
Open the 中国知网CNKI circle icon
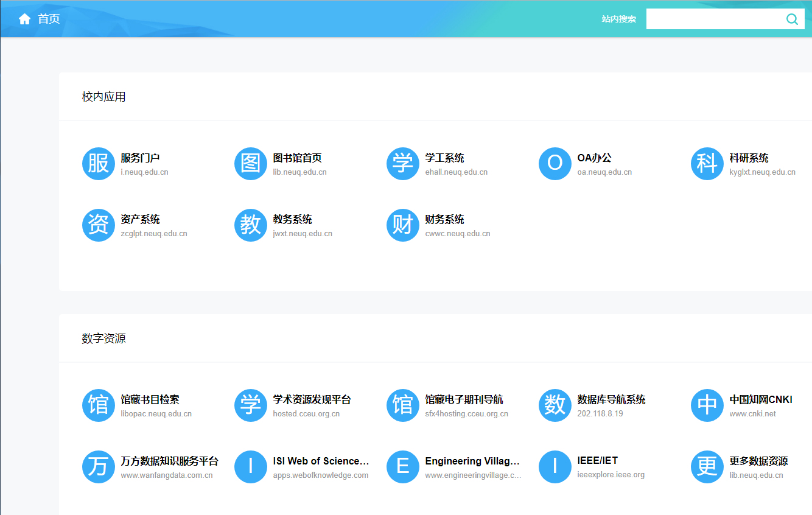(707, 405)
